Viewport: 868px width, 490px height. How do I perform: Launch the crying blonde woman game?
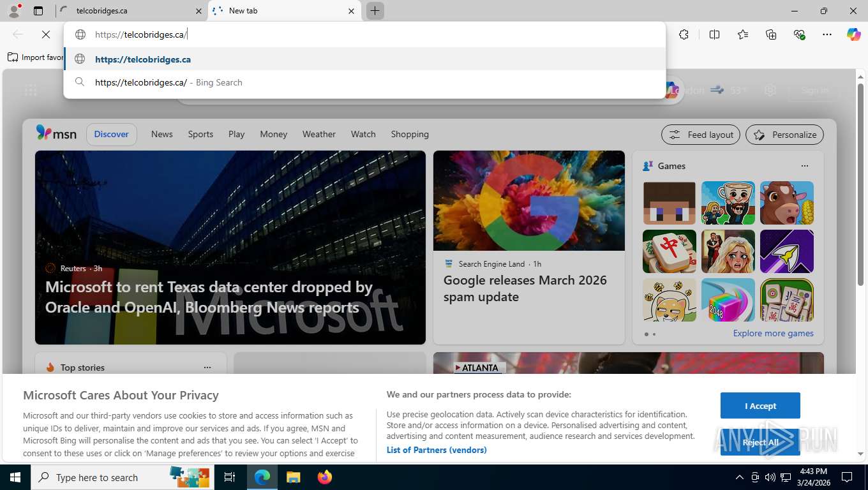pyautogui.click(x=728, y=251)
